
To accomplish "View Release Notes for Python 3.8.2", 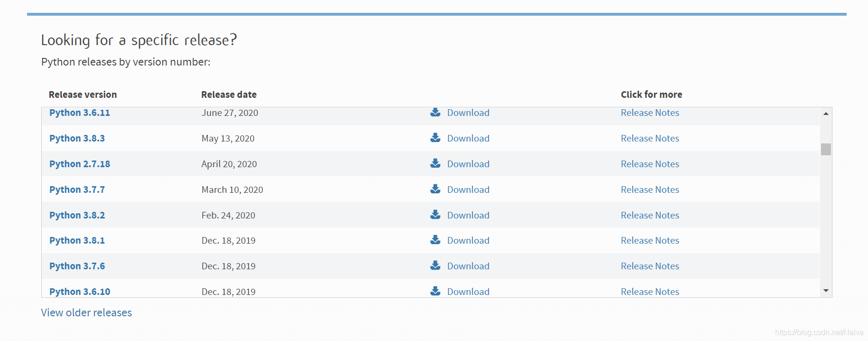I will [x=650, y=215].
